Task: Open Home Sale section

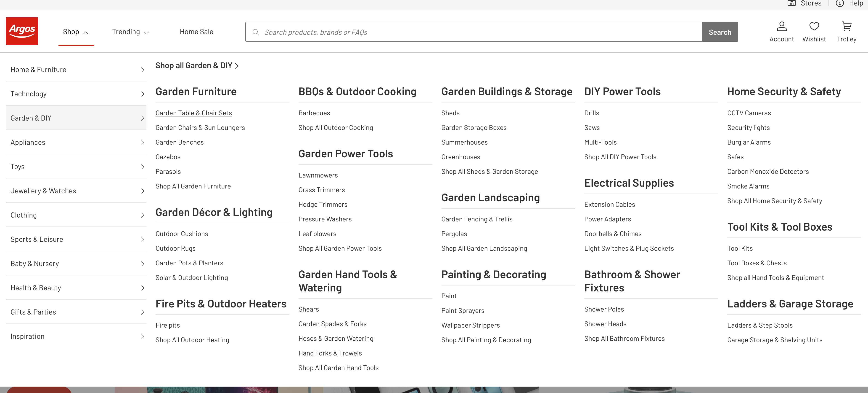Action: 196,31
